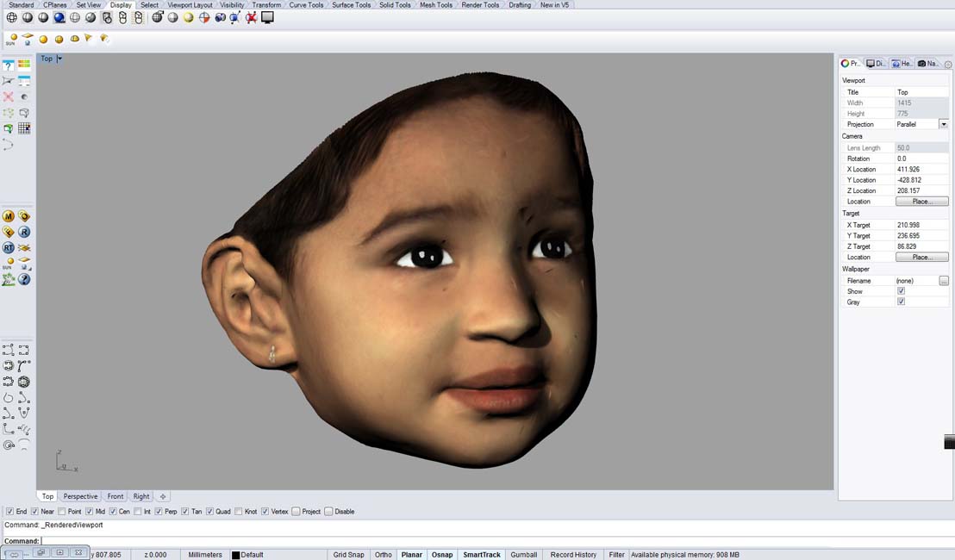Expand the Top viewport title menu arrow
This screenshot has height=560, width=955.
coord(59,59)
